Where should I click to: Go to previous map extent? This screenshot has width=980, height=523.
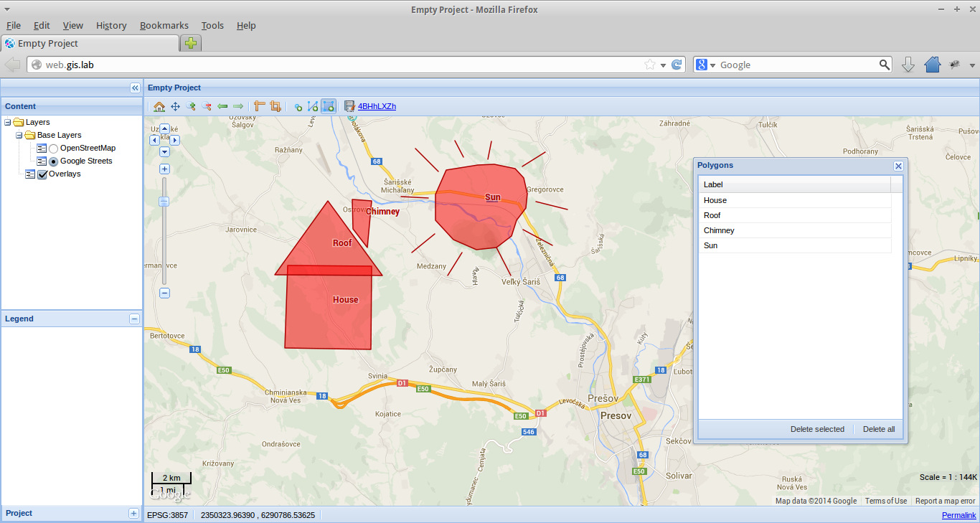pyautogui.click(x=222, y=105)
